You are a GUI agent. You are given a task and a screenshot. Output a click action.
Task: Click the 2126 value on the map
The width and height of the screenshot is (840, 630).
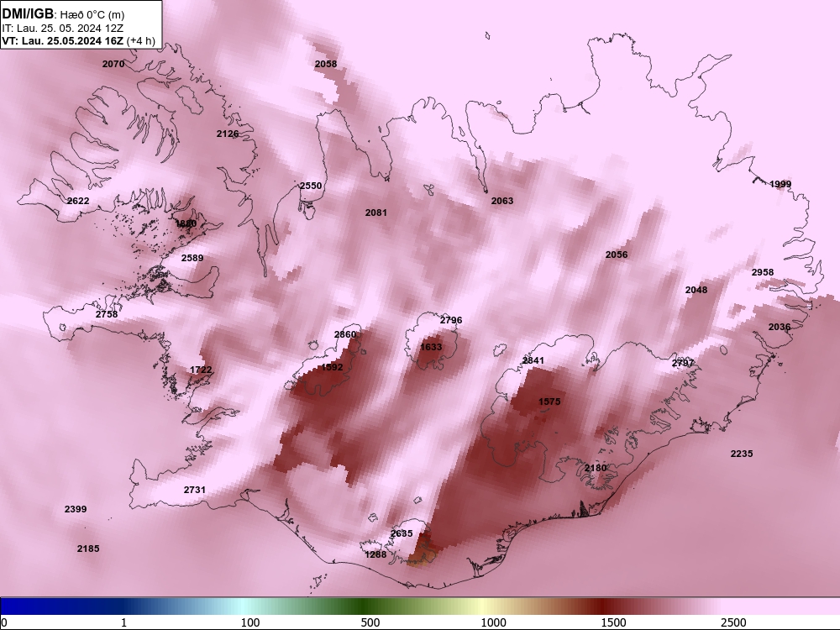pyautogui.click(x=228, y=134)
